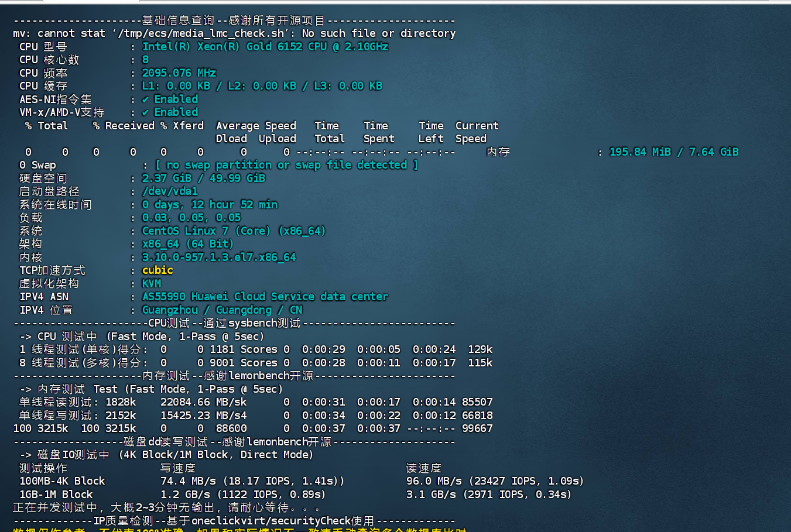The height and width of the screenshot is (532, 791).
Task: Click the kernel version 3.10.0-957 text
Action: 218,258
